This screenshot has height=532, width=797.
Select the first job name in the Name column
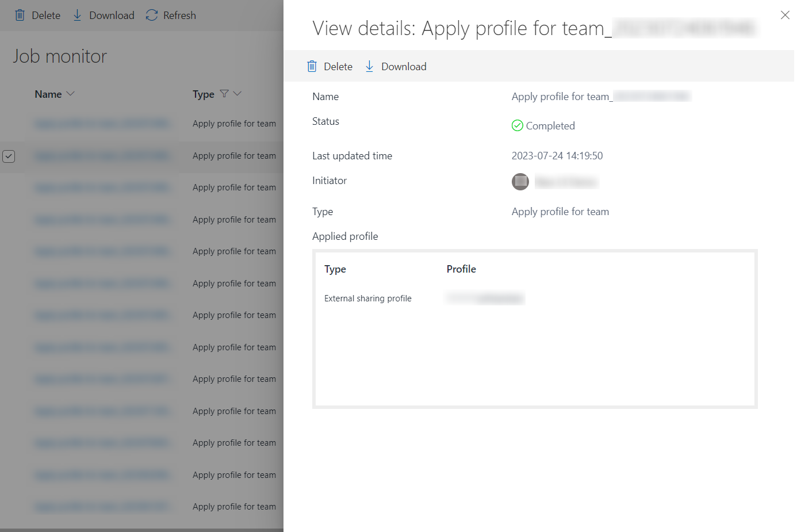point(104,124)
